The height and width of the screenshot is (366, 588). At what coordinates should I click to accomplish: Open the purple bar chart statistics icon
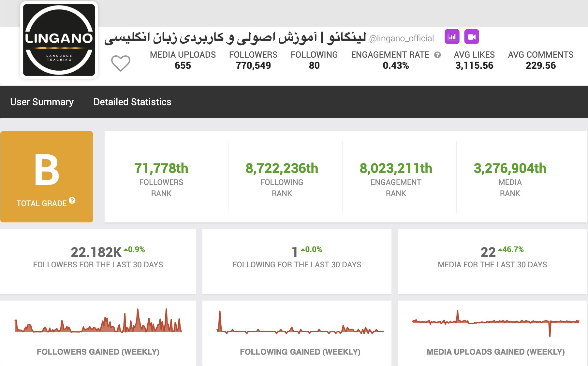click(x=452, y=36)
